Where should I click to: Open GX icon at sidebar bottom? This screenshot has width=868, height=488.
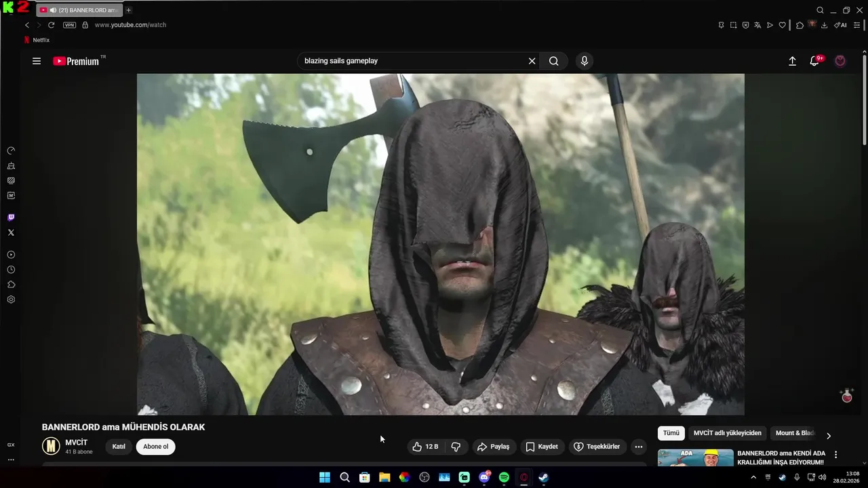(11, 445)
